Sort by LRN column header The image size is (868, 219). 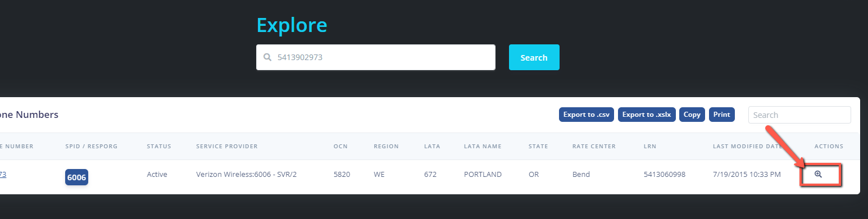(x=649, y=146)
